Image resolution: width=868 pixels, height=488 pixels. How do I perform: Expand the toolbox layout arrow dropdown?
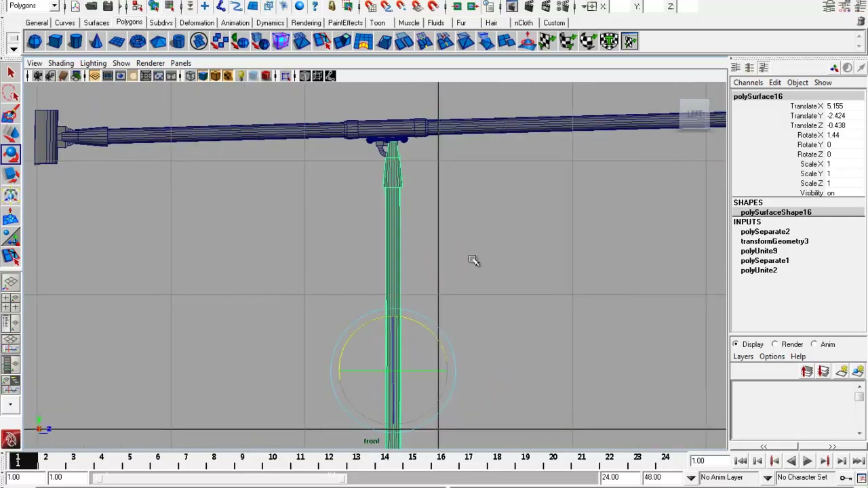pos(10,405)
